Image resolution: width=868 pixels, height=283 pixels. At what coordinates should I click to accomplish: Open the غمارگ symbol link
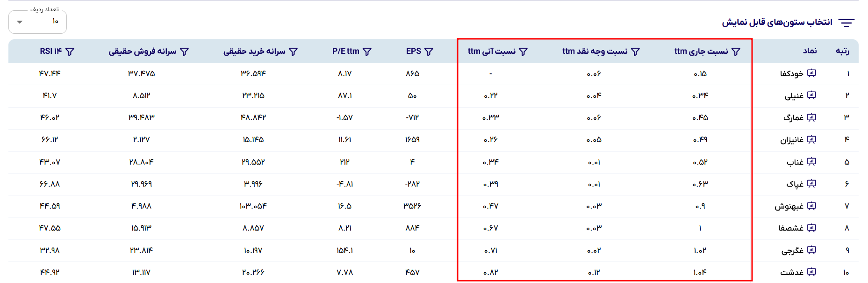point(793,118)
